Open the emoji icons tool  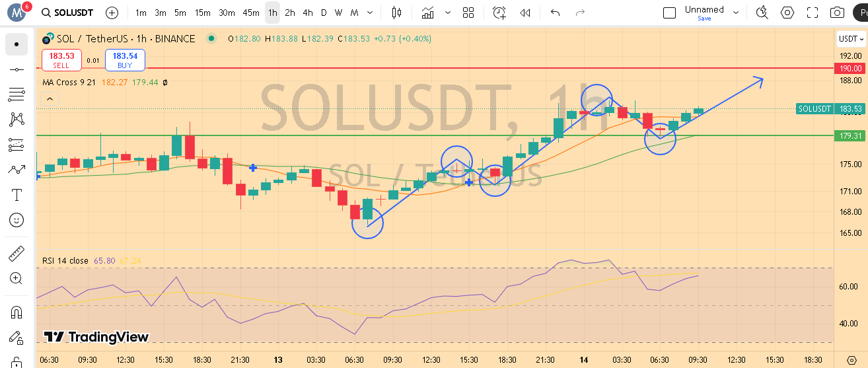[17, 220]
